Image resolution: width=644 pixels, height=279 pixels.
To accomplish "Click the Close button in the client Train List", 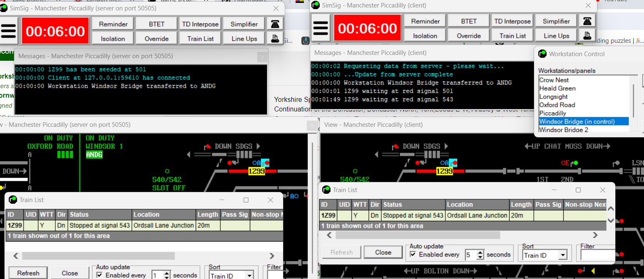I will 383,252.
